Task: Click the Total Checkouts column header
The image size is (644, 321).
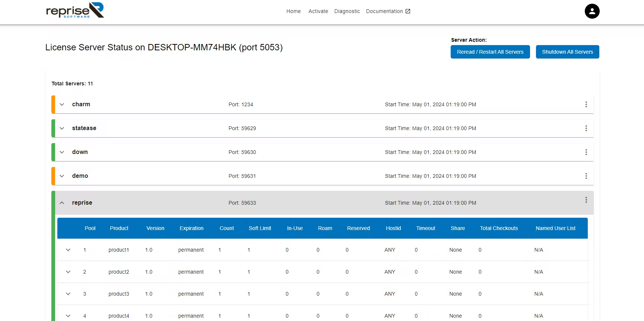Action: 499,228
